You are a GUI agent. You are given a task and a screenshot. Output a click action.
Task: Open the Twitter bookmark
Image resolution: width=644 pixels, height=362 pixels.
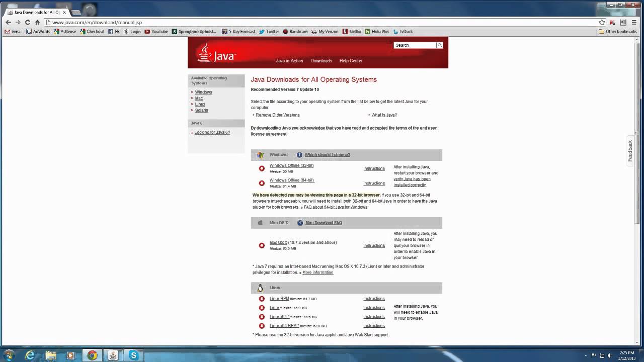[x=269, y=31]
